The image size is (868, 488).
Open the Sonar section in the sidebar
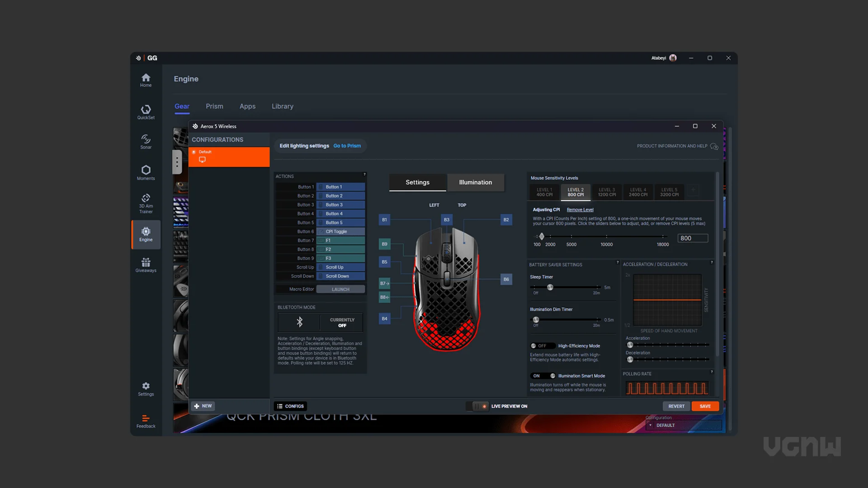pos(146,142)
